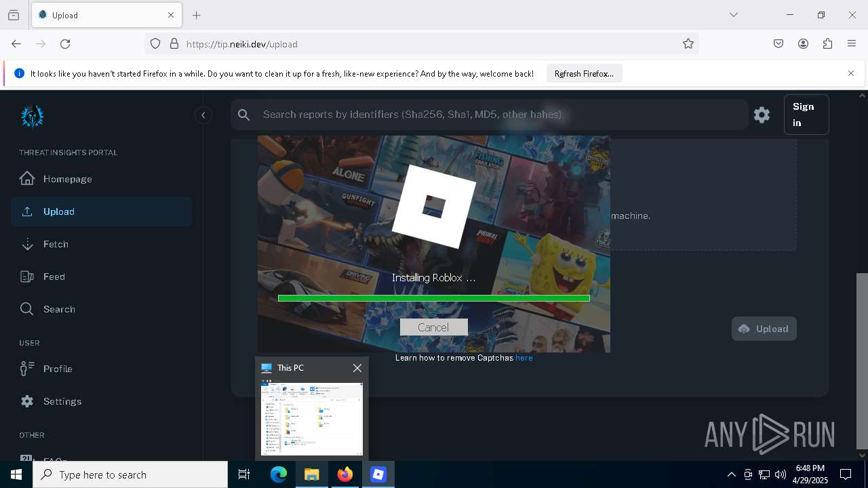Select the Upload browser tab
The image size is (868, 488).
click(x=106, y=15)
